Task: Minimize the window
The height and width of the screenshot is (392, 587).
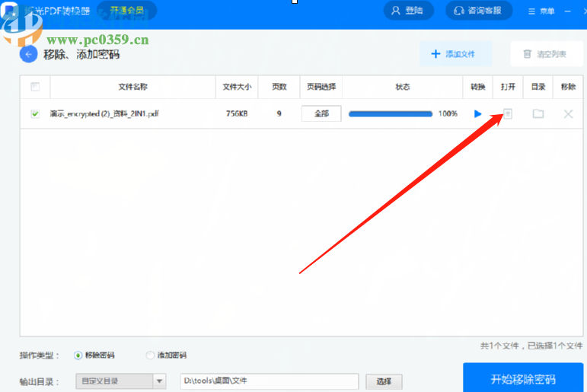Action: click(567, 11)
